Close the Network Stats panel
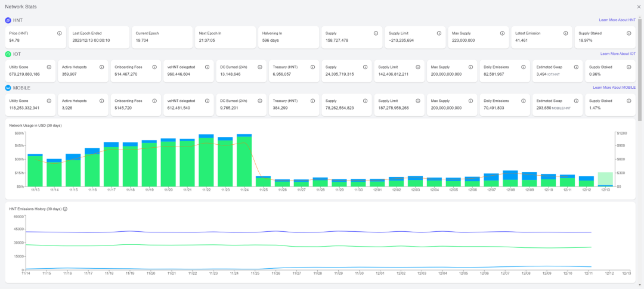The width and height of the screenshot is (644, 289). coord(639,7)
